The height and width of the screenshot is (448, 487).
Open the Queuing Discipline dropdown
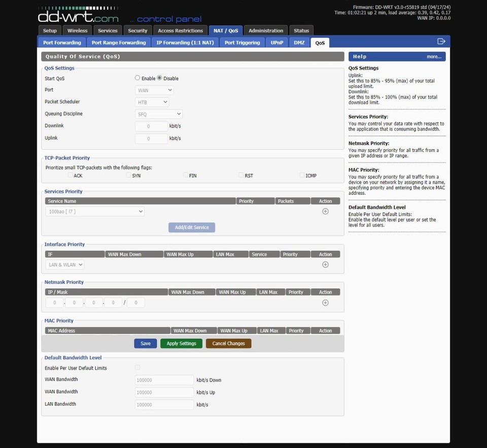pos(158,114)
